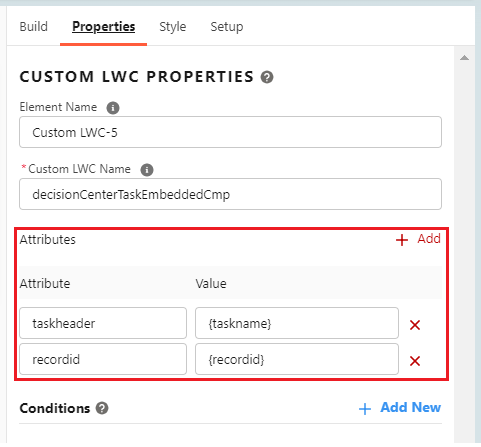Click the taskheader attribute field

point(103,323)
